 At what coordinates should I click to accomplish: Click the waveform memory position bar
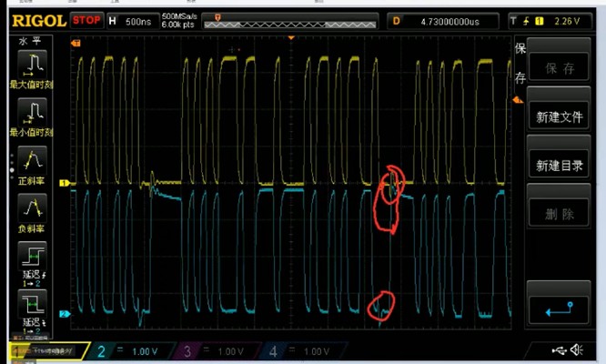pyautogui.click(x=289, y=19)
